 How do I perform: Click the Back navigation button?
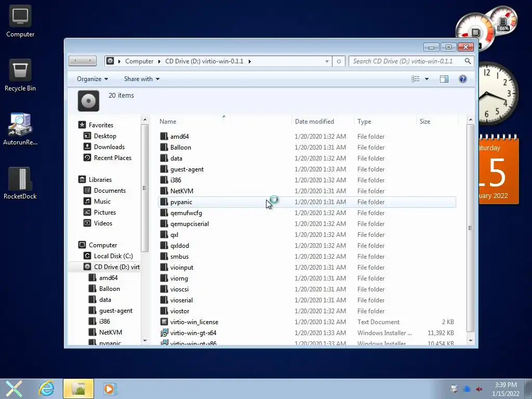75,61
